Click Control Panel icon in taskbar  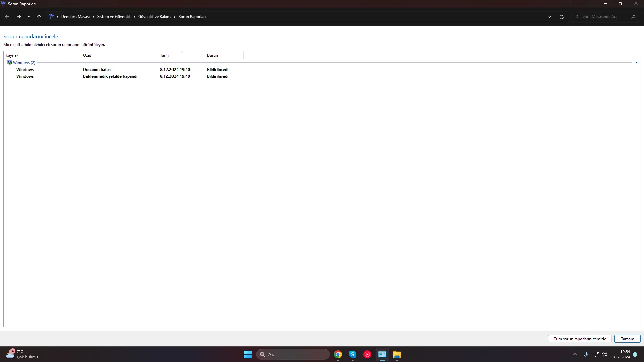point(382,354)
